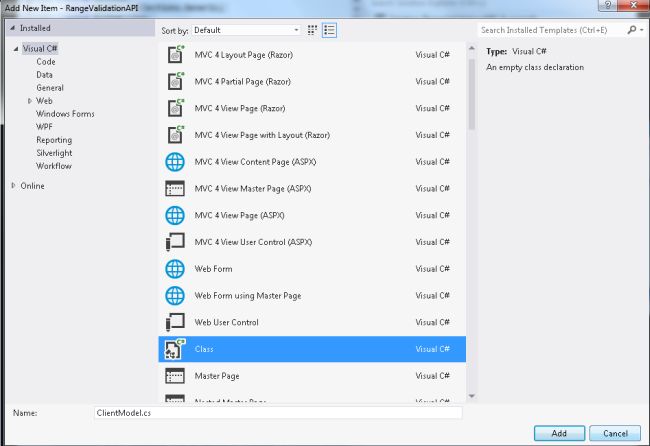Select the WPF category

click(x=44, y=127)
